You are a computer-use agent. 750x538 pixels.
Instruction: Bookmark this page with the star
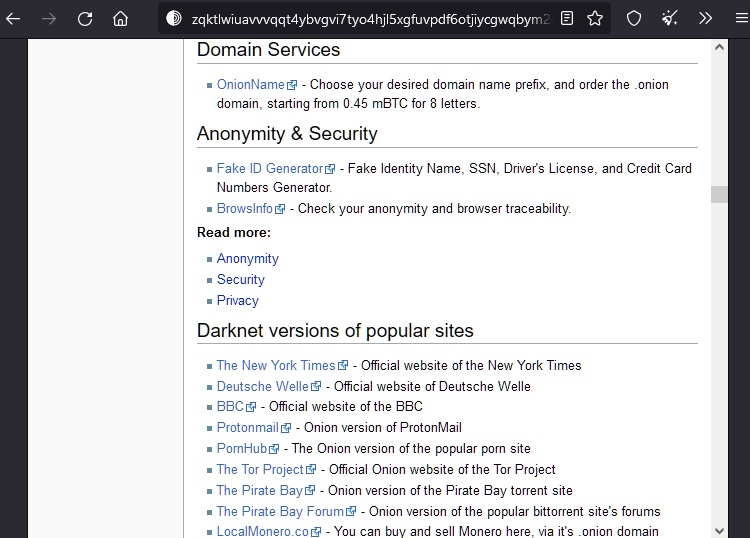[x=595, y=19]
